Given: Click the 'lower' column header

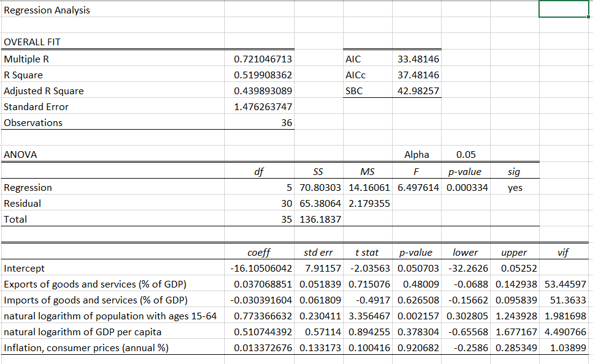Looking at the screenshot, I should 465,253.
